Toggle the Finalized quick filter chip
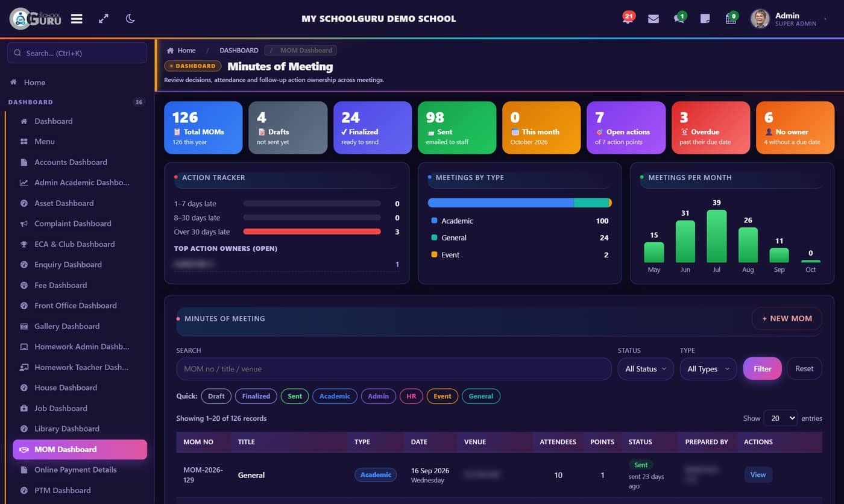 tap(256, 396)
